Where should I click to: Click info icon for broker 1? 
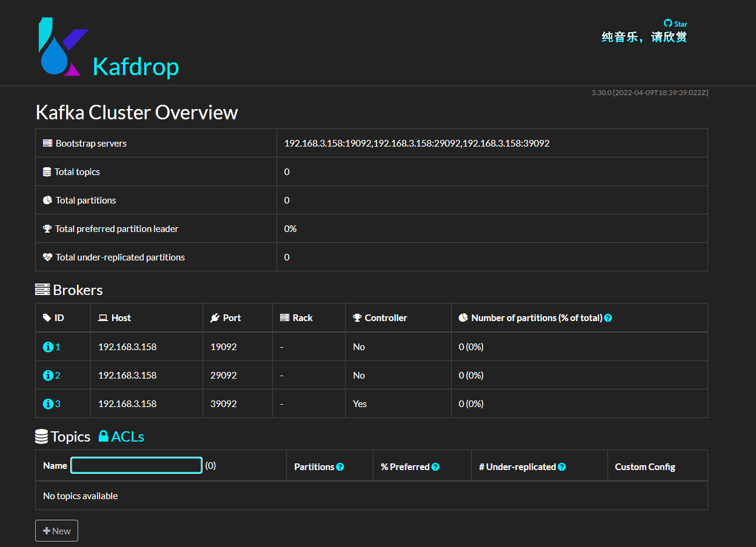point(48,347)
